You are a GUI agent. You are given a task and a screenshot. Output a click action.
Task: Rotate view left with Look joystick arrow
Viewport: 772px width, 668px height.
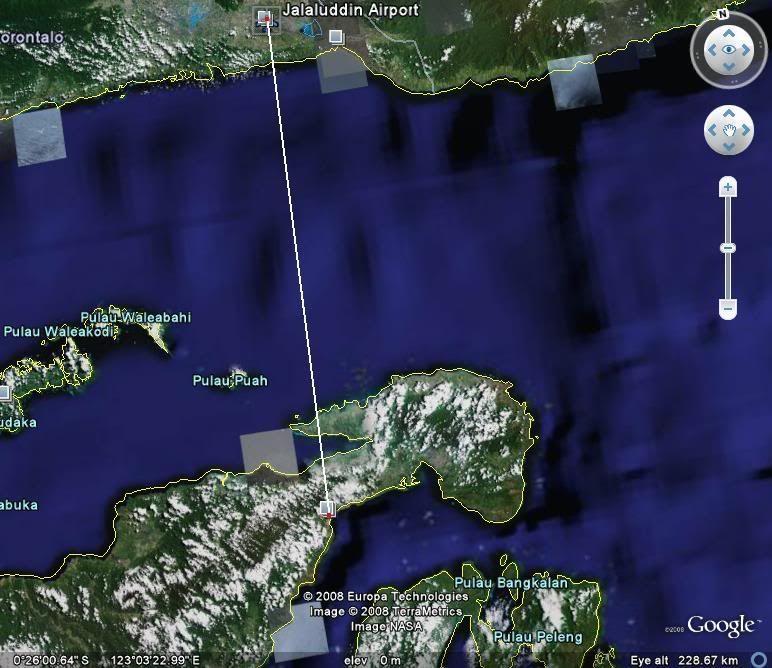pos(709,49)
